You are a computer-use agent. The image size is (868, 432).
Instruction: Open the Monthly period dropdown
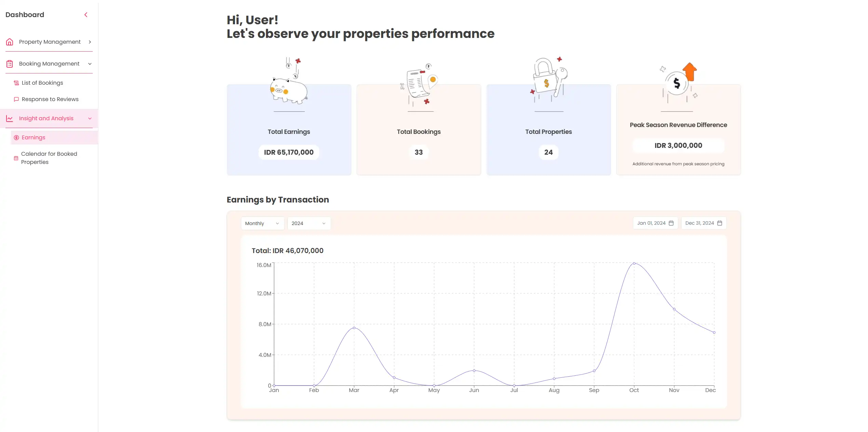coord(262,223)
